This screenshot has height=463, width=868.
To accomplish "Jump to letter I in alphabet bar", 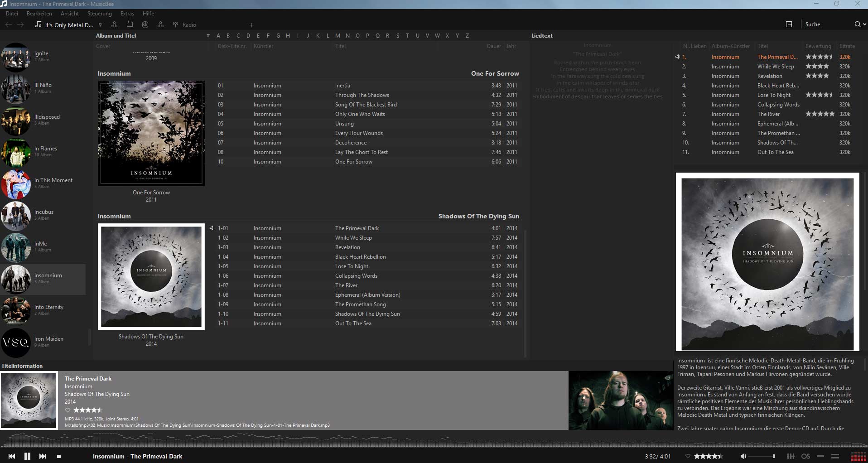I will (298, 35).
